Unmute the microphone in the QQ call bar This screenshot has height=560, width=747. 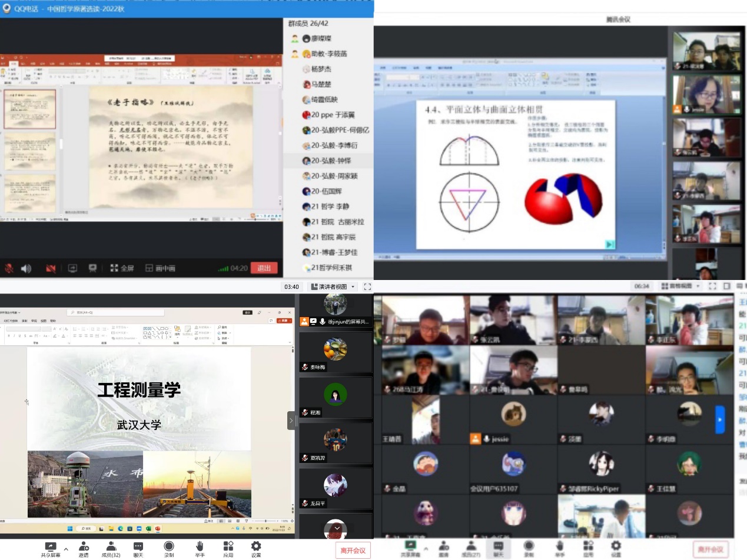(9, 268)
